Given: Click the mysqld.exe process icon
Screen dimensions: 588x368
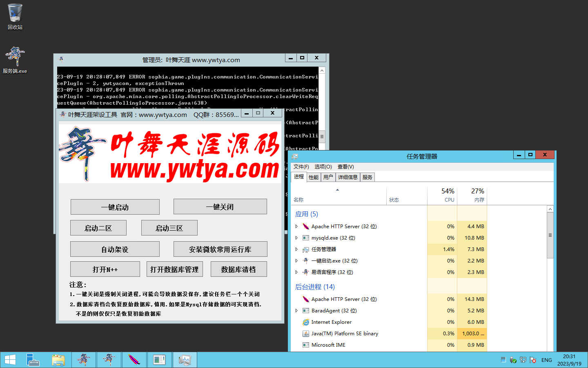Looking at the screenshot, I should point(306,238).
